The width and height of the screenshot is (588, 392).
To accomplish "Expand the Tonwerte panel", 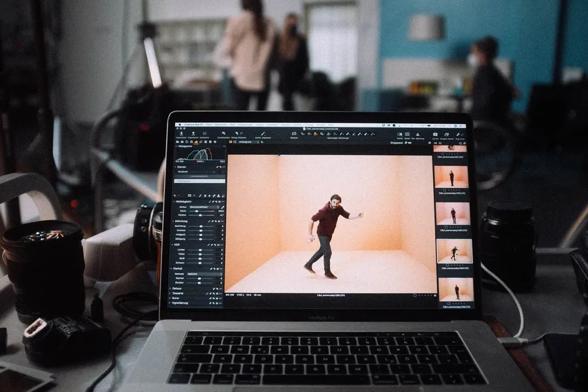I will coord(171,293).
